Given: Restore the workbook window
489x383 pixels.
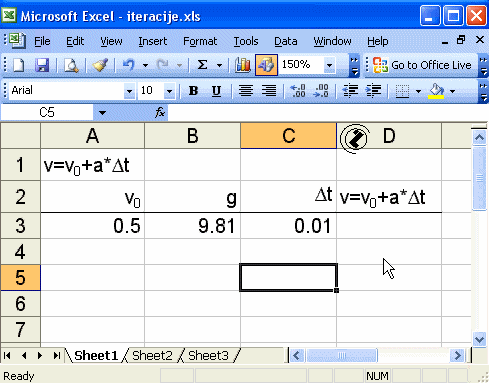Looking at the screenshot, I should (x=461, y=40).
